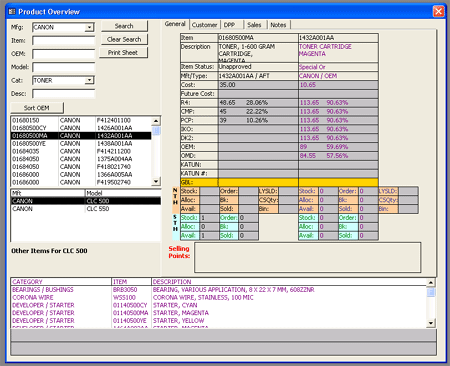This screenshot has width=450, height=366.
Task: Focus the OEM search input field
Action: [x=64, y=54]
